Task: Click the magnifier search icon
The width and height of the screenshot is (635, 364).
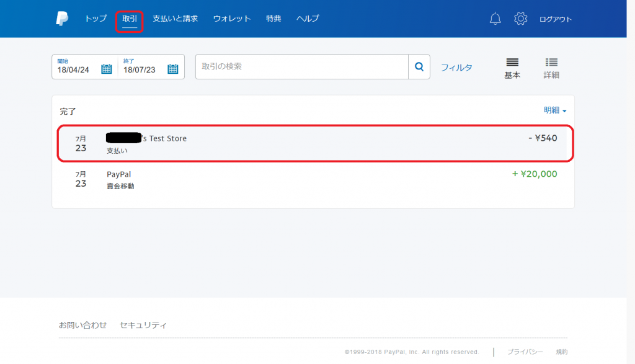Action: 419,67
